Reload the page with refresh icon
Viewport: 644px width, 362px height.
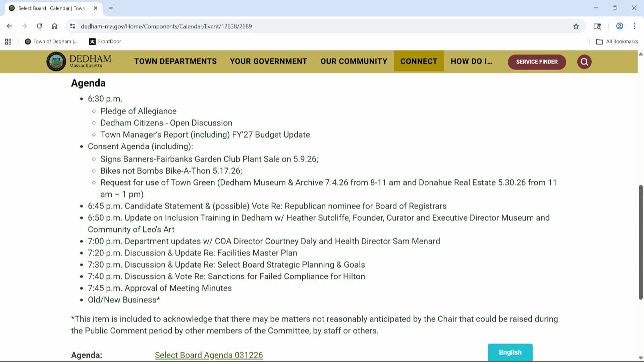pyautogui.click(x=39, y=26)
